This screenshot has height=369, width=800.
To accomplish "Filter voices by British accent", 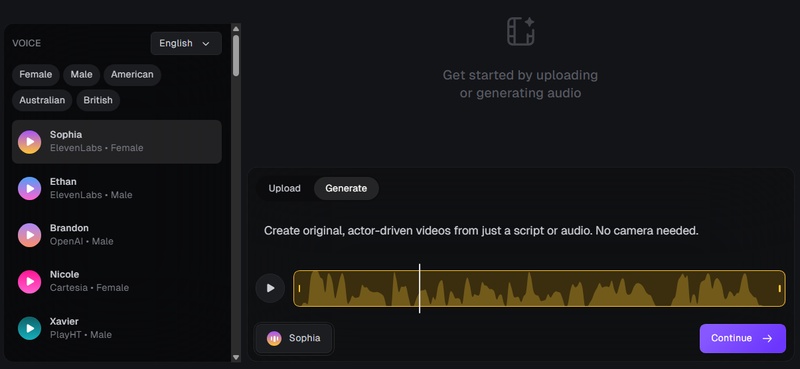I will (x=98, y=100).
